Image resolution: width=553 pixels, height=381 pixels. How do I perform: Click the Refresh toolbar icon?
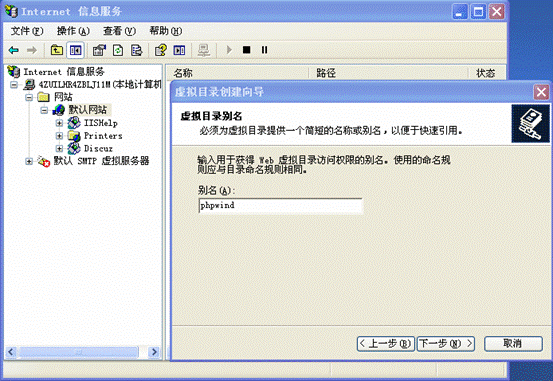pos(118,50)
